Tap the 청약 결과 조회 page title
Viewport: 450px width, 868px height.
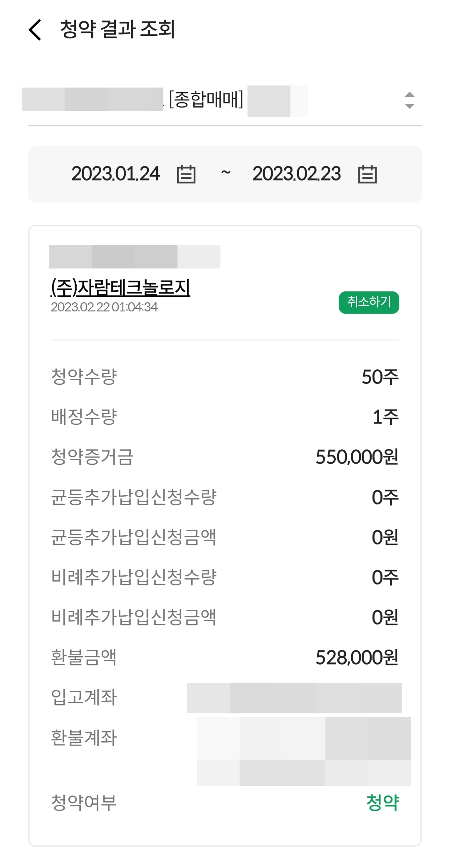[x=117, y=30]
